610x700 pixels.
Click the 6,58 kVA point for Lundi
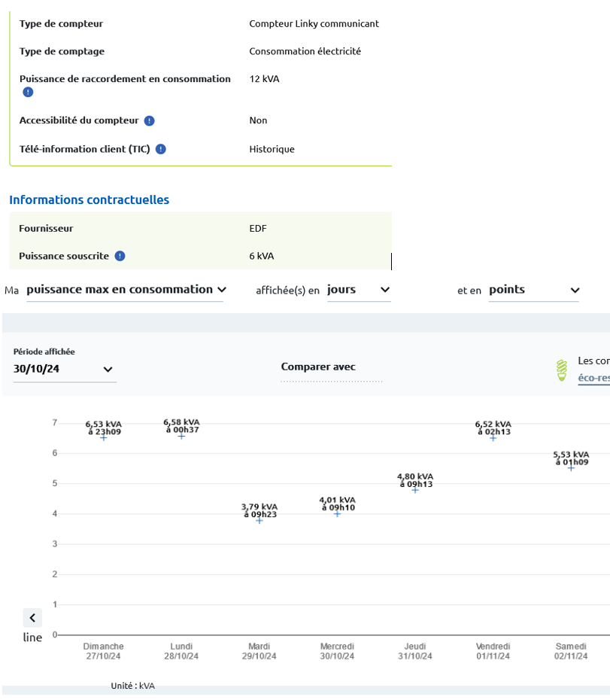[181, 436]
